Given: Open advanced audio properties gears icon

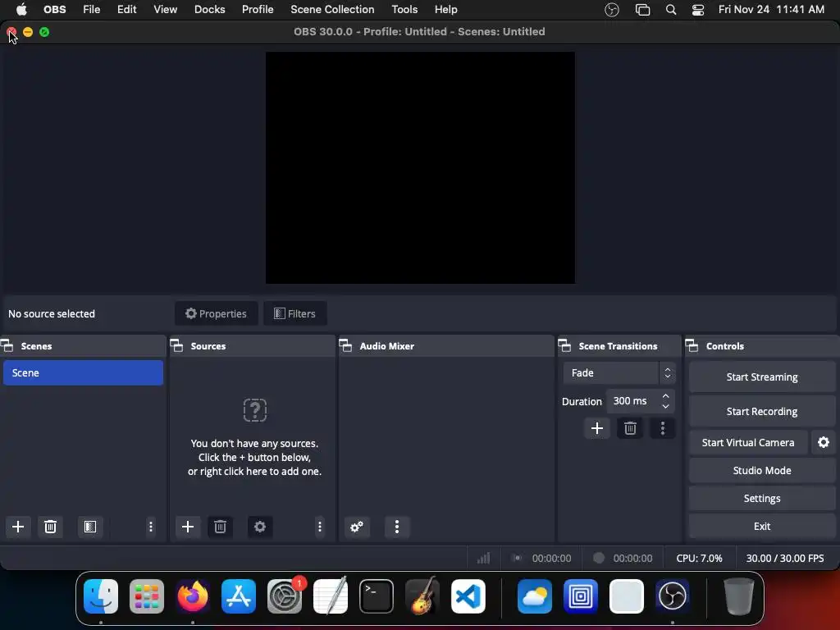Looking at the screenshot, I should (357, 527).
